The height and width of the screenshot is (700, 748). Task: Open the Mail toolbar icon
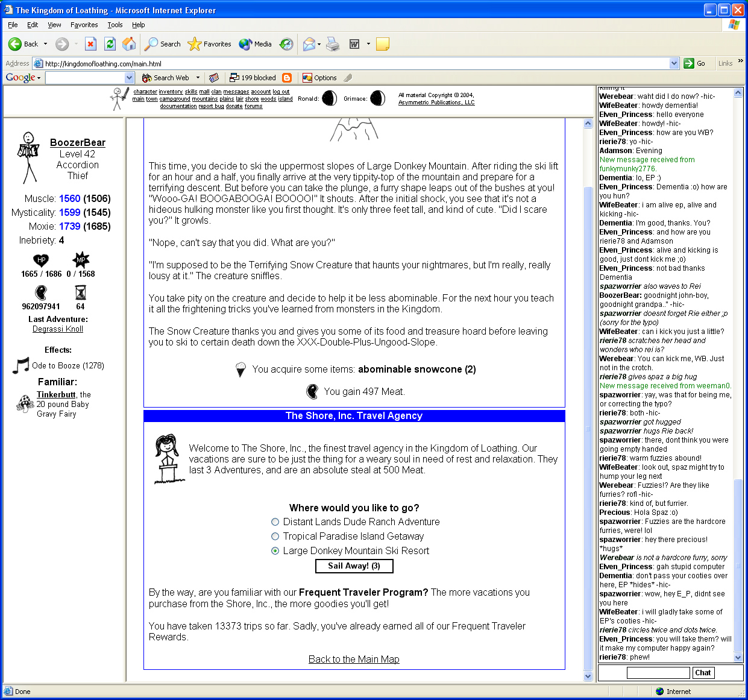pos(309,44)
